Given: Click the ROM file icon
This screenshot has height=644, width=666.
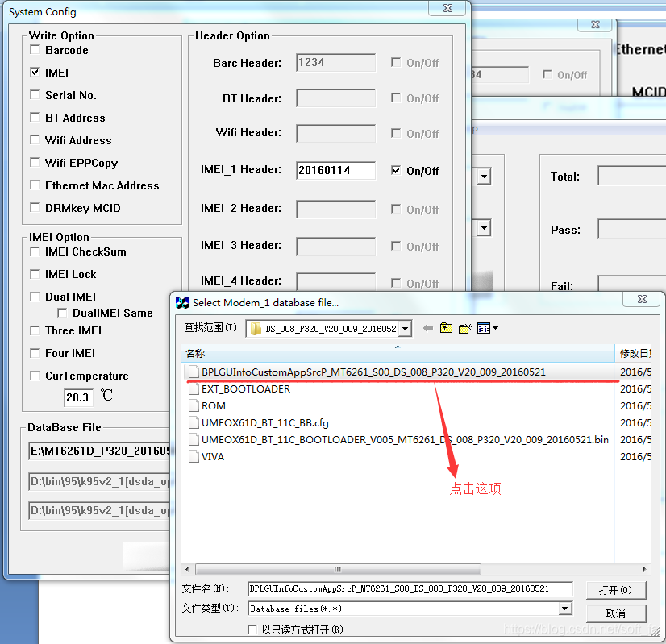Looking at the screenshot, I should pyautogui.click(x=194, y=406).
